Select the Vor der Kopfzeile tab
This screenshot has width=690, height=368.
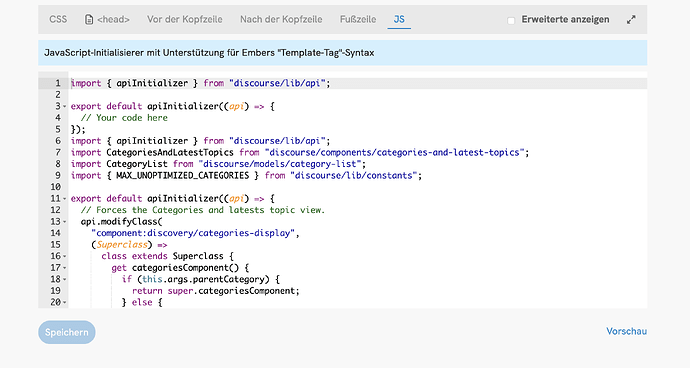pyautogui.click(x=185, y=19)
